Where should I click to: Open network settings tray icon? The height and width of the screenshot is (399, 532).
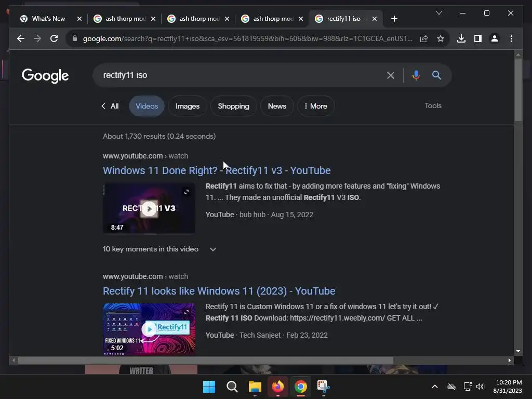pyautogui.click(x=468, y=387)
